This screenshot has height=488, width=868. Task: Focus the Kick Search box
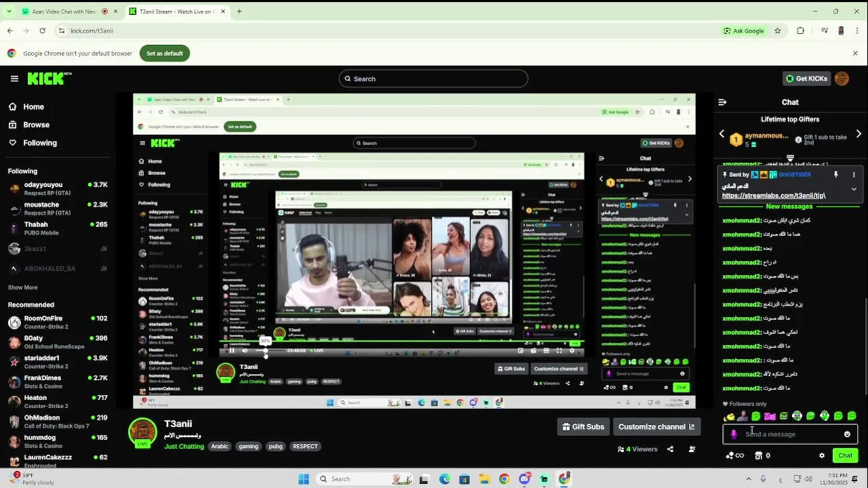[x=433, y=79]
